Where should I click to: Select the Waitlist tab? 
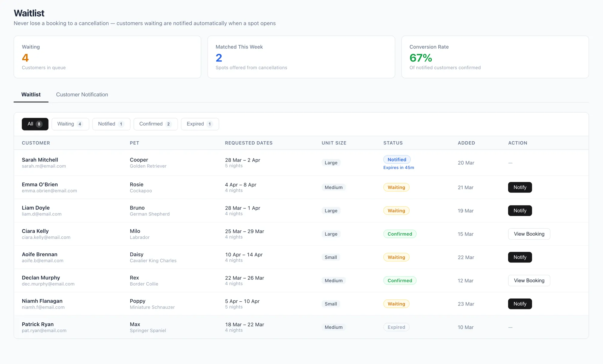point(31,94)
